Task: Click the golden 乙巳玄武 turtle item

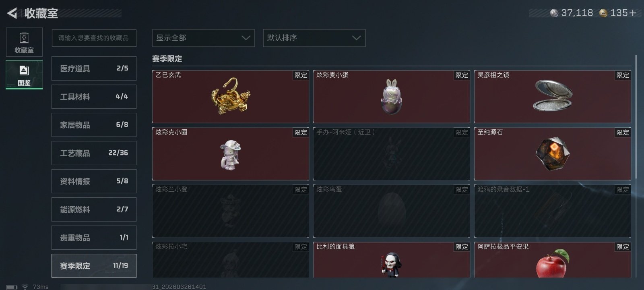Action: click(x=231, y=97)
